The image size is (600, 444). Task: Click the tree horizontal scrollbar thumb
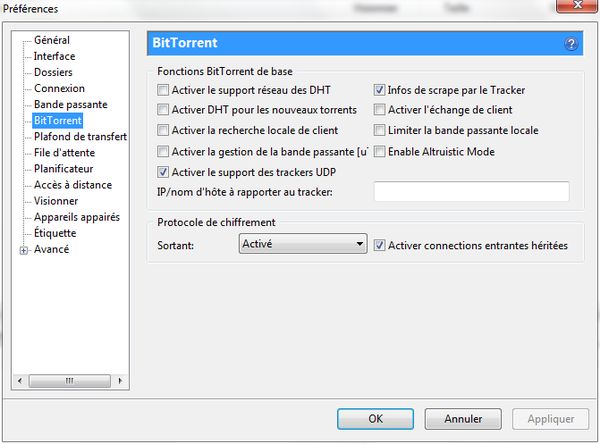click(x=70, y=381)
